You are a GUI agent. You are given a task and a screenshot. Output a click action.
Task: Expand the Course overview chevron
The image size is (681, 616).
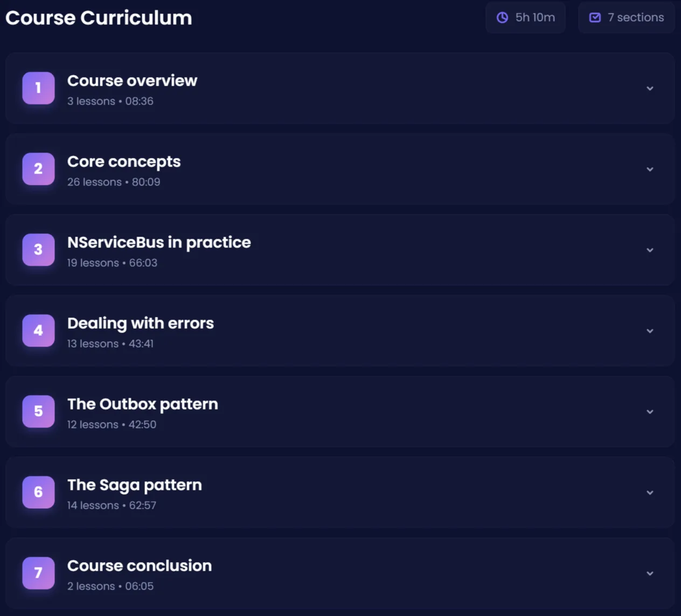[650, 88]
